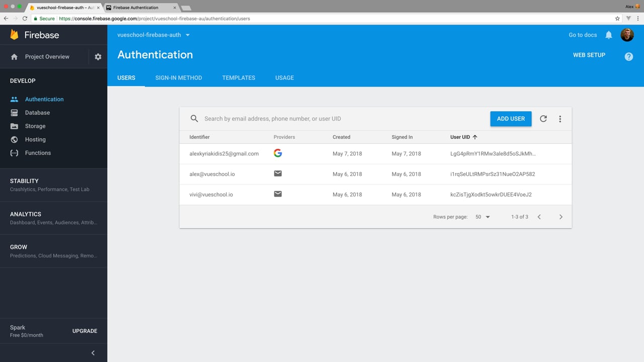Viewport: 644px width, 362px height.
Task: Click the Database sidebar icon
Action: 14,113
